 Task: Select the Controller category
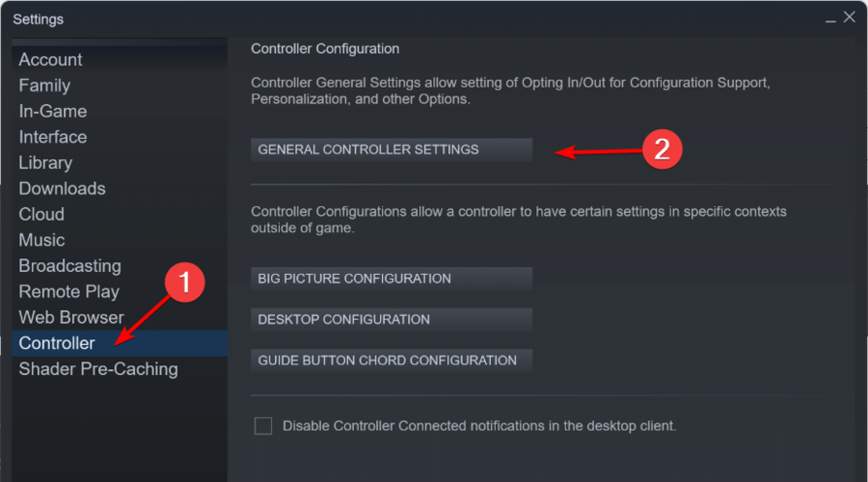(119, 343)
